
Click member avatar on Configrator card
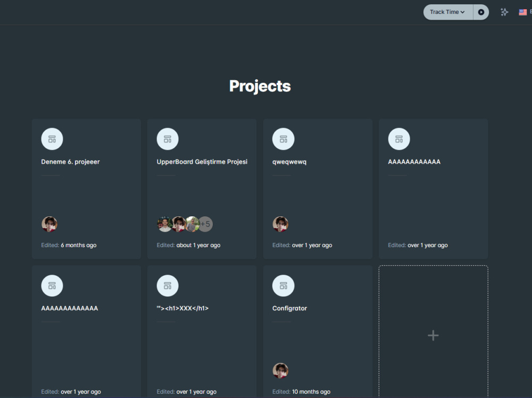[280, 370]
